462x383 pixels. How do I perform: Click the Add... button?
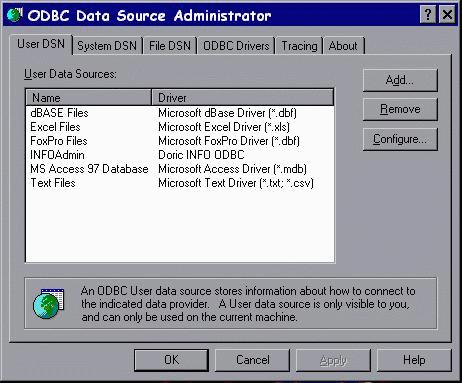click(400, 80)
